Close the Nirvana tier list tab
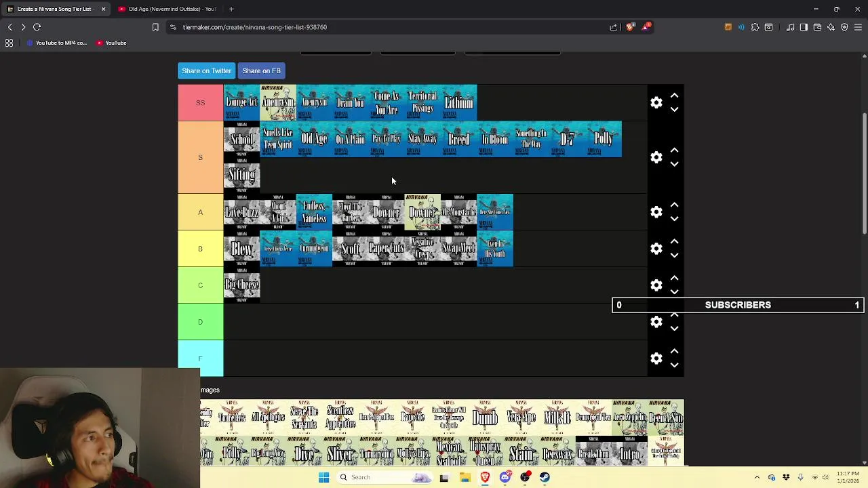Image resolution: width=868 pixels, height=488 pixels. [x=103, y=9]
